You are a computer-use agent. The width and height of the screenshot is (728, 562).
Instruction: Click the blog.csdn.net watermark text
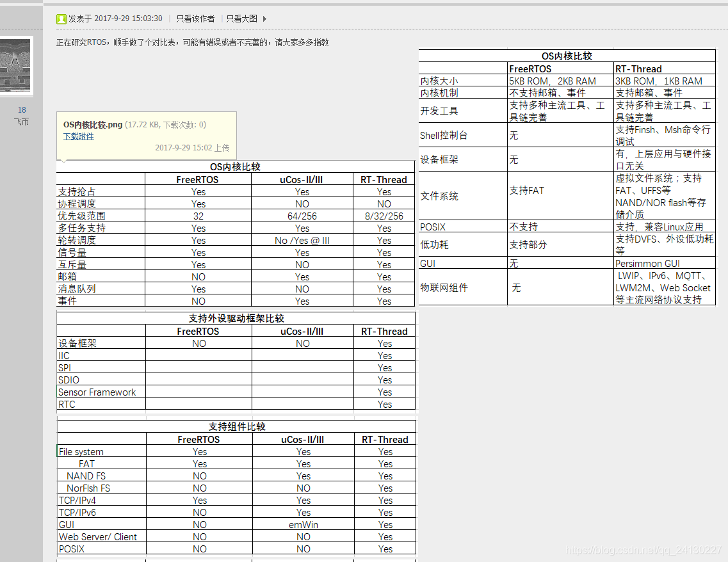(x=644, y=550)
